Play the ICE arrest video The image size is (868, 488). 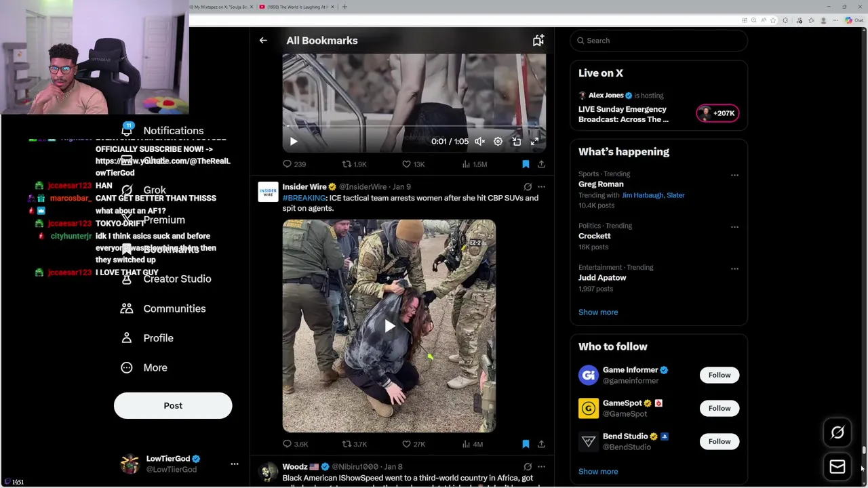click(389, 326)
